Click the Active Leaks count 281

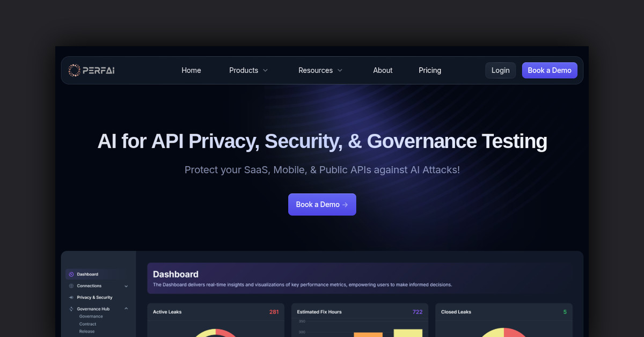pos(274,312)
